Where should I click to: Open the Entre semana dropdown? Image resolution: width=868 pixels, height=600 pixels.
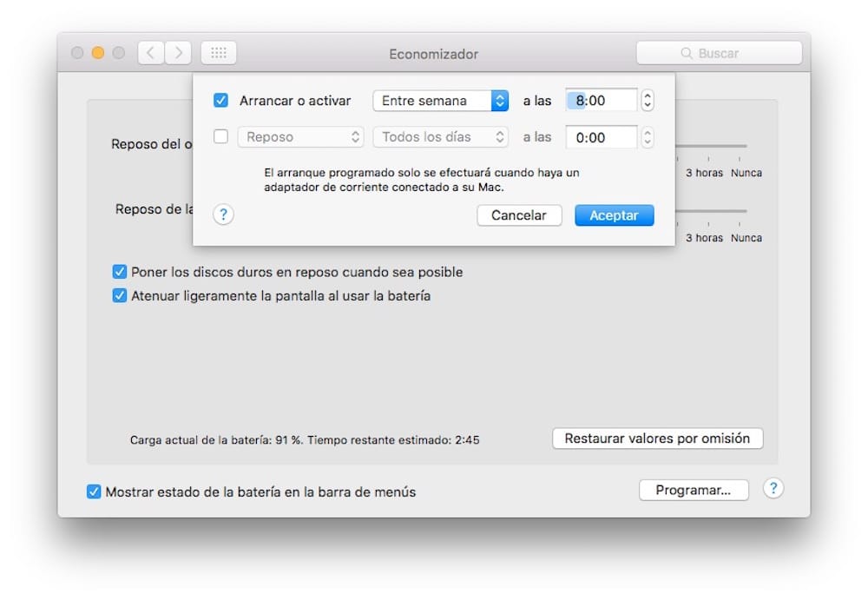[440, 101]
